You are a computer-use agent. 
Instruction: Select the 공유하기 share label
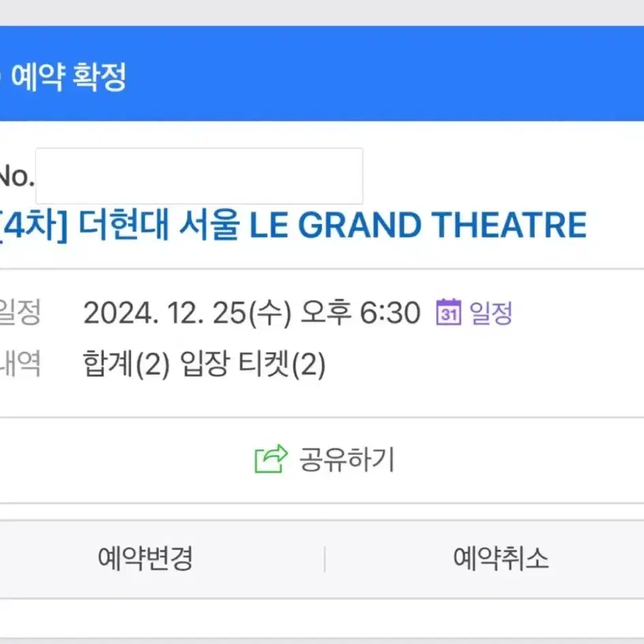[347, 460]
